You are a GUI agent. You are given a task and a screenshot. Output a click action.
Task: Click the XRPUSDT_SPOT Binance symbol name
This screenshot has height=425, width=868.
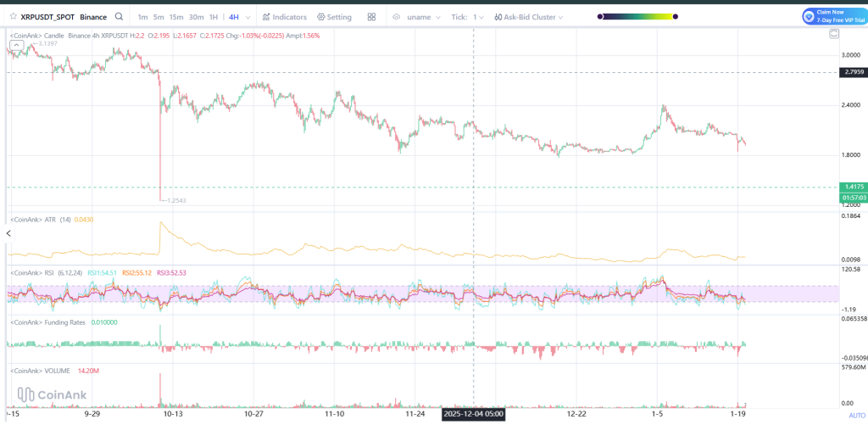[x=64, y=17]
